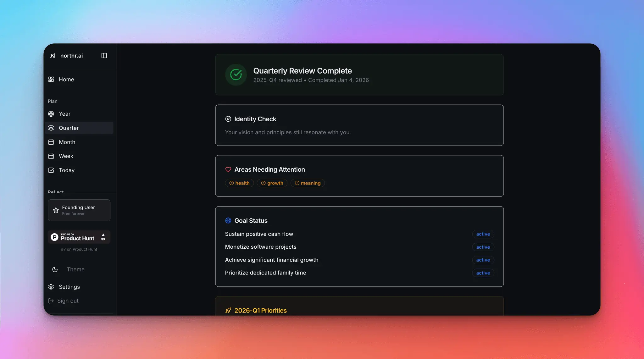
Task: Click the Goal Status target icon
Action: (228, 221)
